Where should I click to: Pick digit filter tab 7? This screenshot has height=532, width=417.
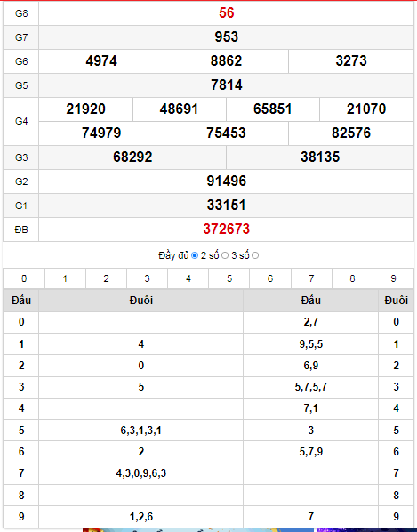311,278
